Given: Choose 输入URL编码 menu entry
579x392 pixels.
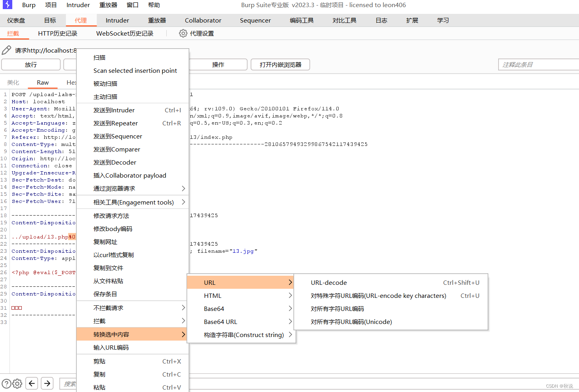Looking at the screenshot, I should pos(132,347).
